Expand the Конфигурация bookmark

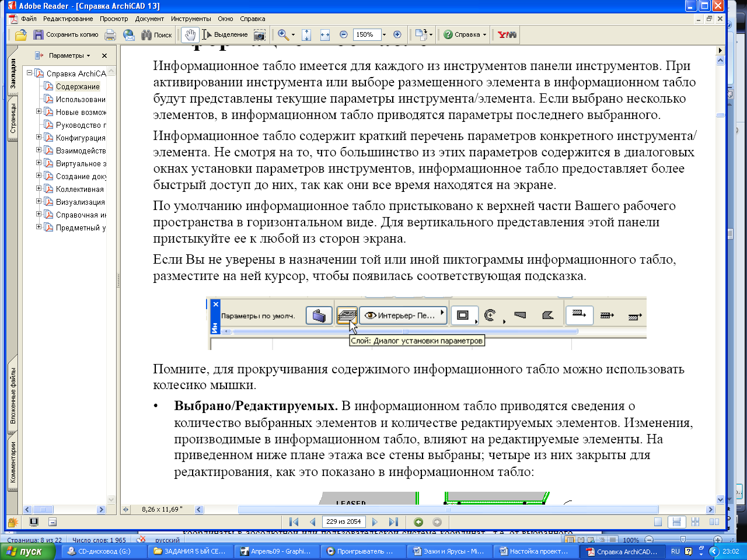pyautogui.click(x=39, y=137)
